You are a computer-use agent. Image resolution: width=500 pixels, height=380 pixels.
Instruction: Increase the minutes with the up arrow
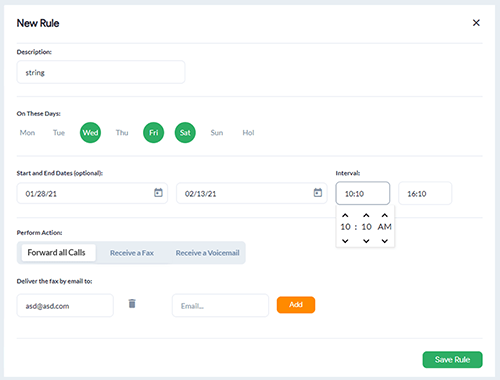point(366,215)
